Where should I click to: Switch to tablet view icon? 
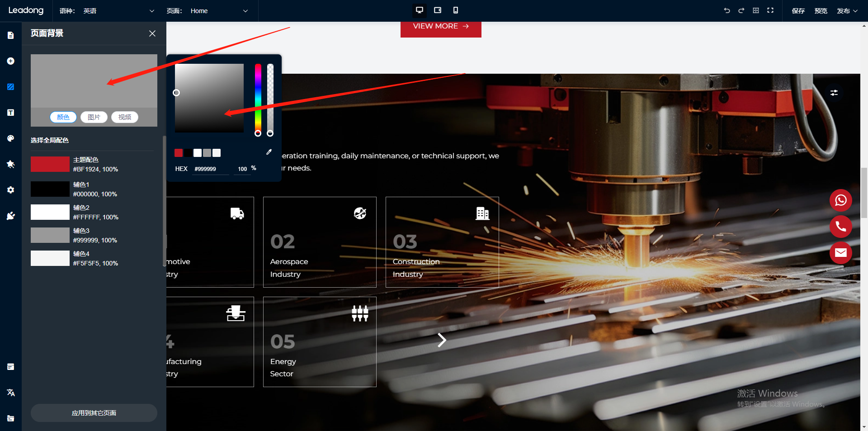tap(437, 10)
